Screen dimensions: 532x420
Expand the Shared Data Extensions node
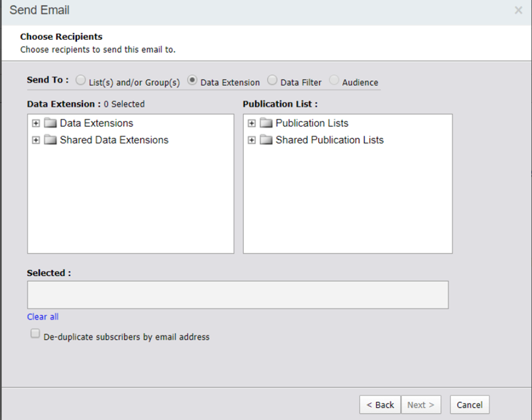[x=36, y=140]
